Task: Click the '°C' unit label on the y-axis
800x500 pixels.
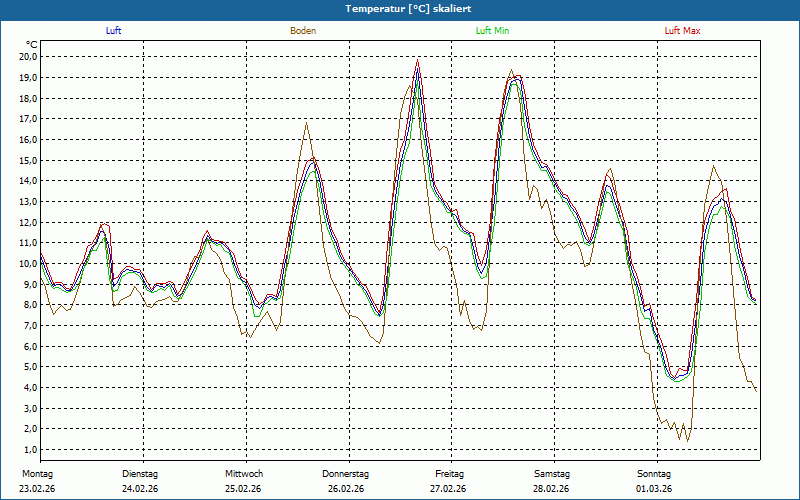Action: (x=32, y=44)
